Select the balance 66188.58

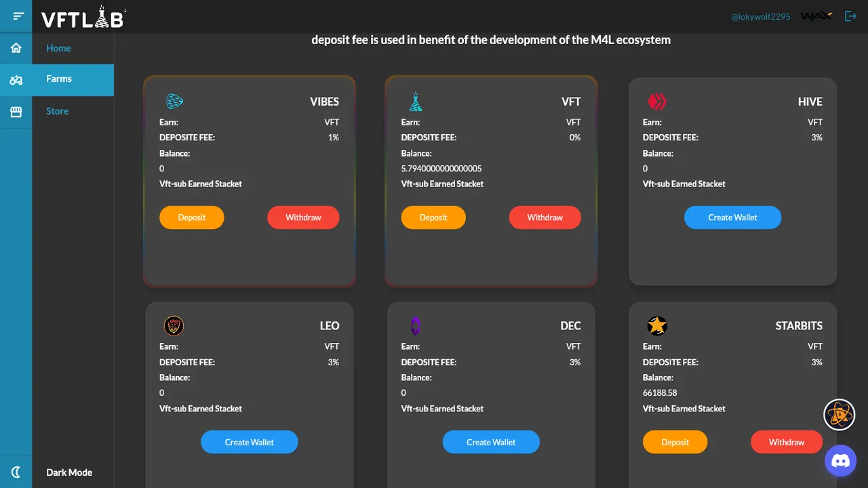(x=660, y=392)
